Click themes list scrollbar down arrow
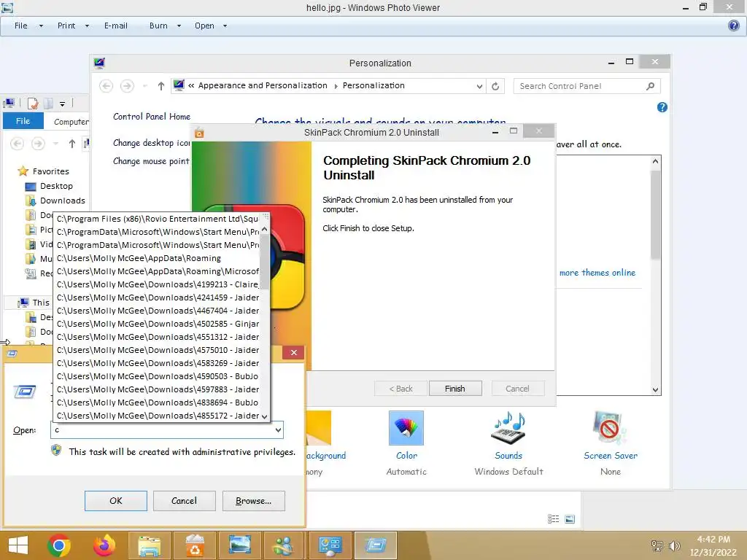The image size is (747, 560). 656,389
